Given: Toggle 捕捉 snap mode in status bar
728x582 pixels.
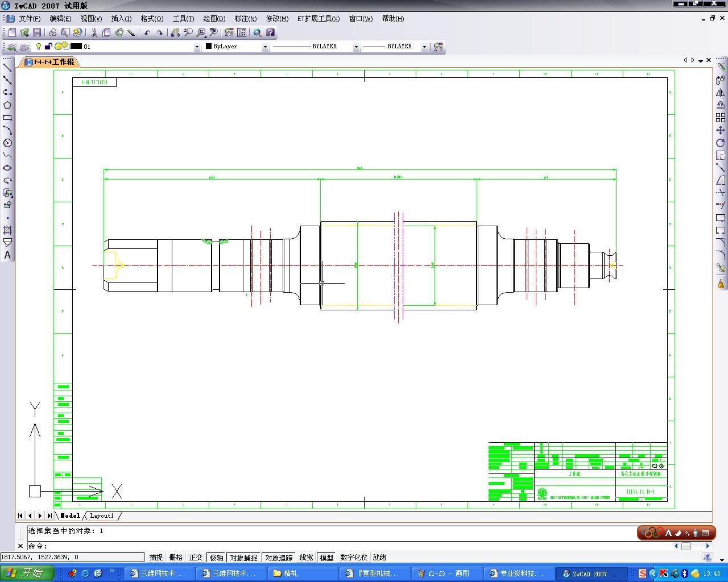Looking at the screenshot, I should click(x=156, y=558).
